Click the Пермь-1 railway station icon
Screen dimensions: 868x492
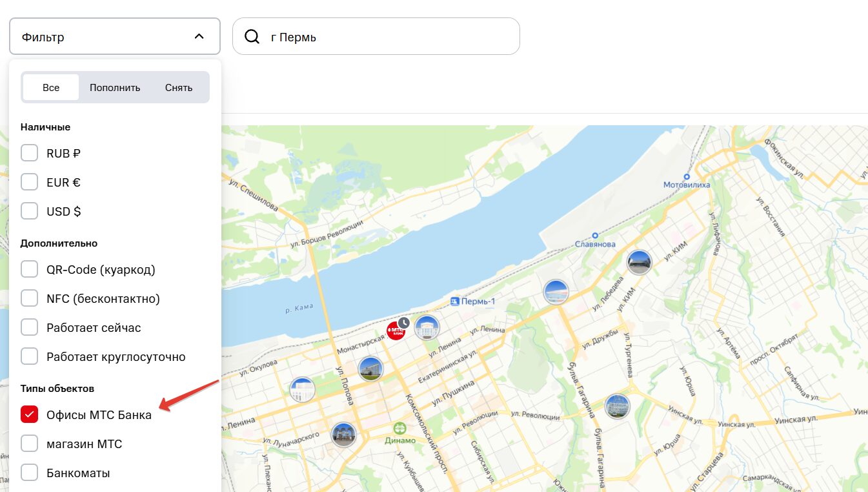(x=454, y=302)
